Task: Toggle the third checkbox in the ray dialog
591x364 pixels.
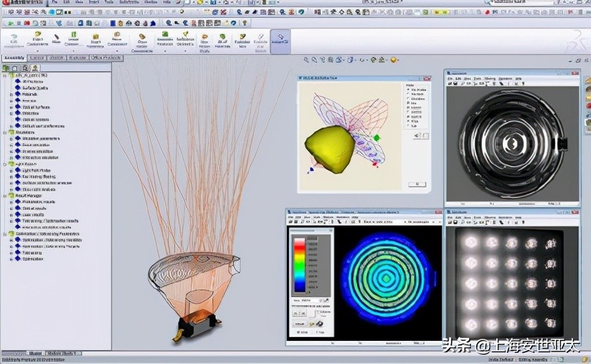Action: 408,99
